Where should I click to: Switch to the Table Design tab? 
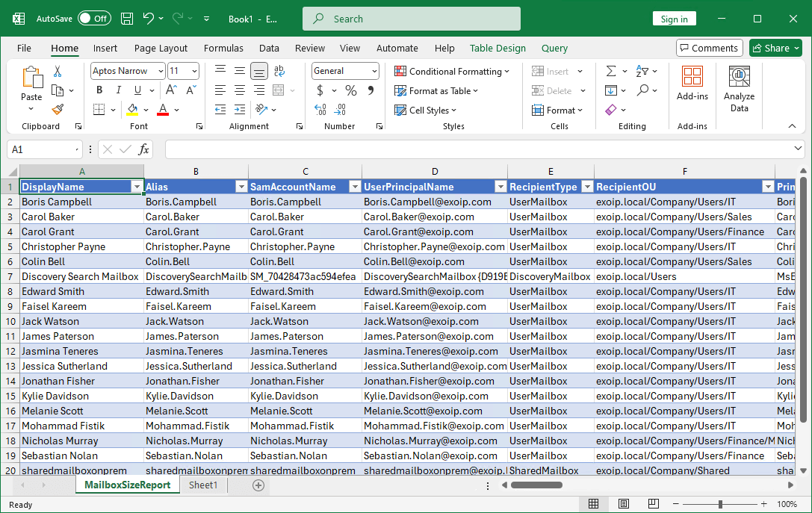498,48
